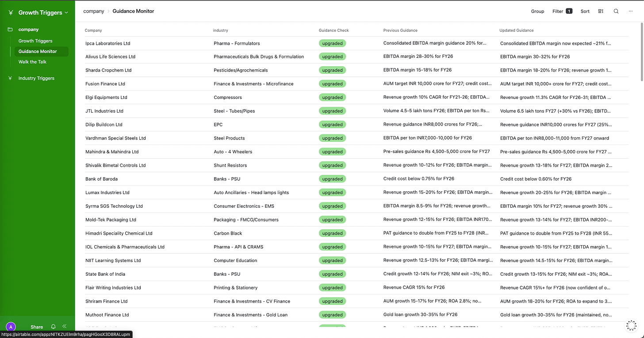Screen dimensions: 644x338
Task: Click 'Credit cost below 0.75% for FY26' cell
Action: click(418, 179)
